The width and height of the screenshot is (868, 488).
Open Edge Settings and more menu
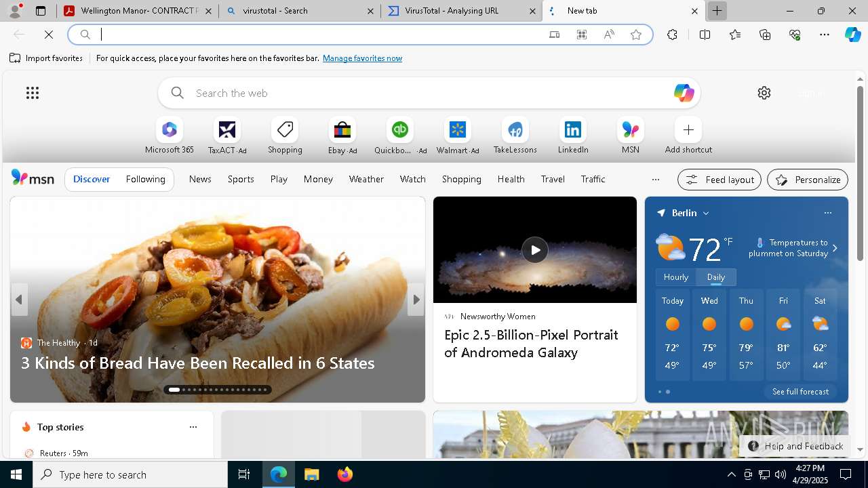(x=825, y=35)
